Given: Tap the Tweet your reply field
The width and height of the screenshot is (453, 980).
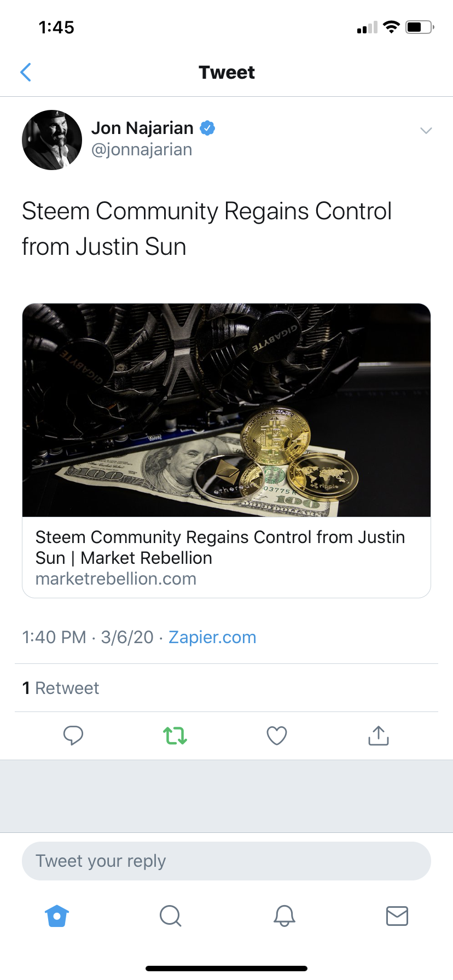Looking at the screenshot, I should pos(226,861).
